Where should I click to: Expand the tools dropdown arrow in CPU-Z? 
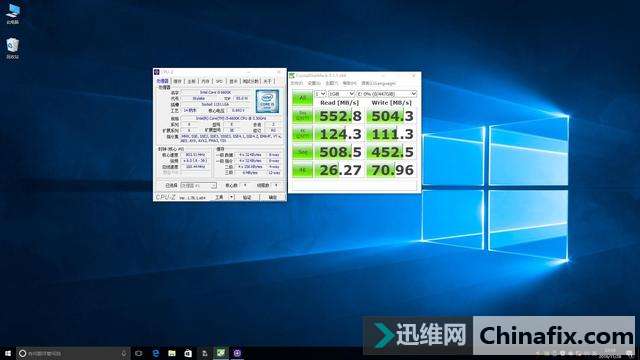pyautogui.click(x=231, y=198)
